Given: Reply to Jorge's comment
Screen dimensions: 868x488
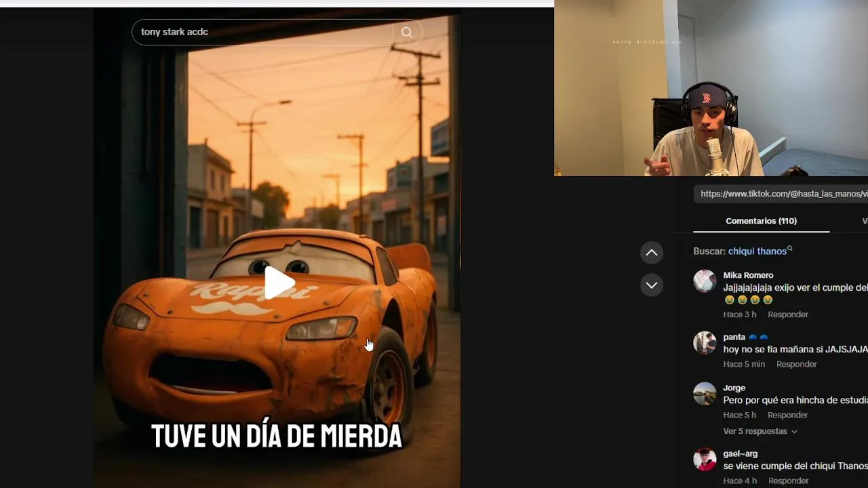Looking at the screenshot, I should (x=788, y=415).
